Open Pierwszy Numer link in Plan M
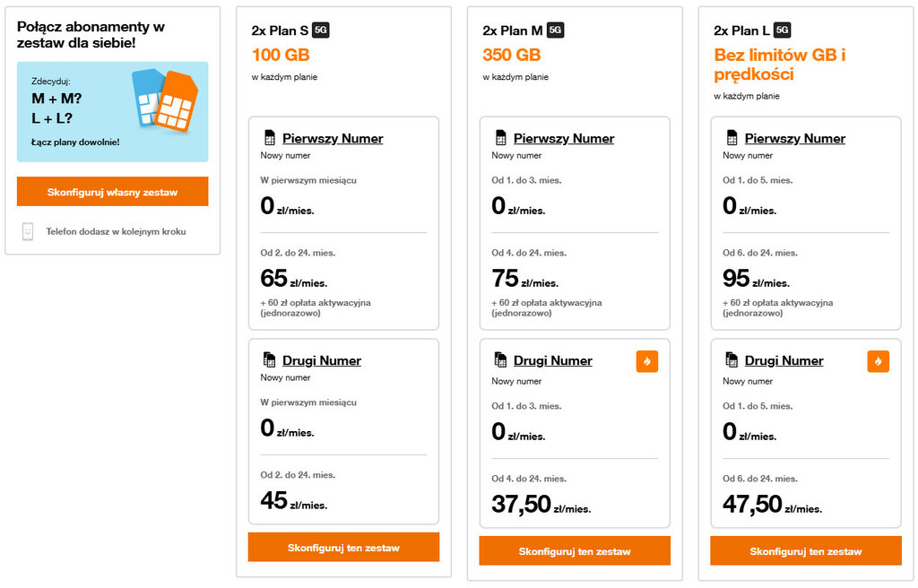 (x=564, y=139)
